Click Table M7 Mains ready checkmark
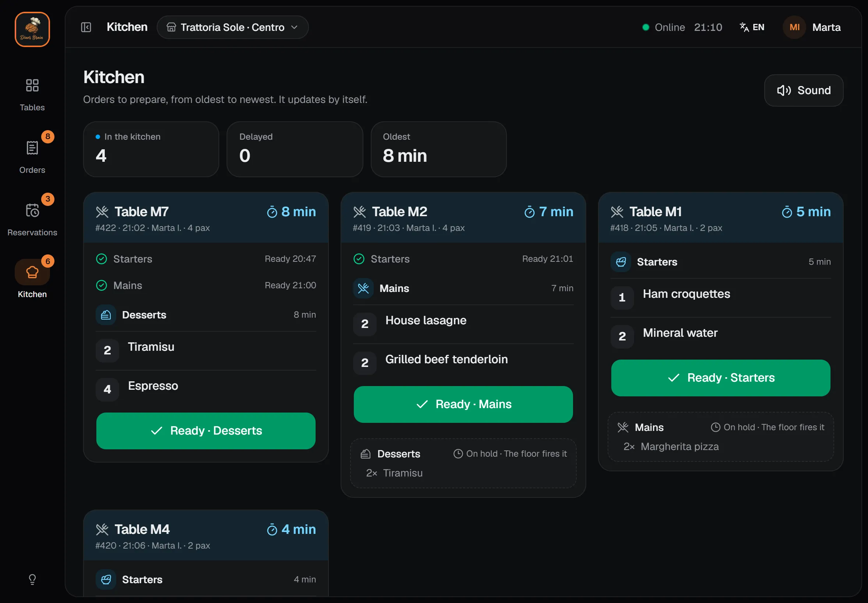The height and width of the screenshot is (603, 868). pos(101,285)
